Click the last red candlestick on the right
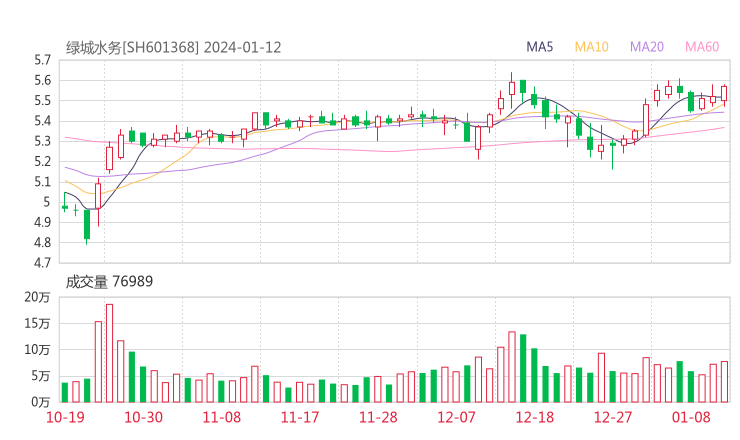Image resolution: width=740 pixels, height=440 pixels. 724,94
